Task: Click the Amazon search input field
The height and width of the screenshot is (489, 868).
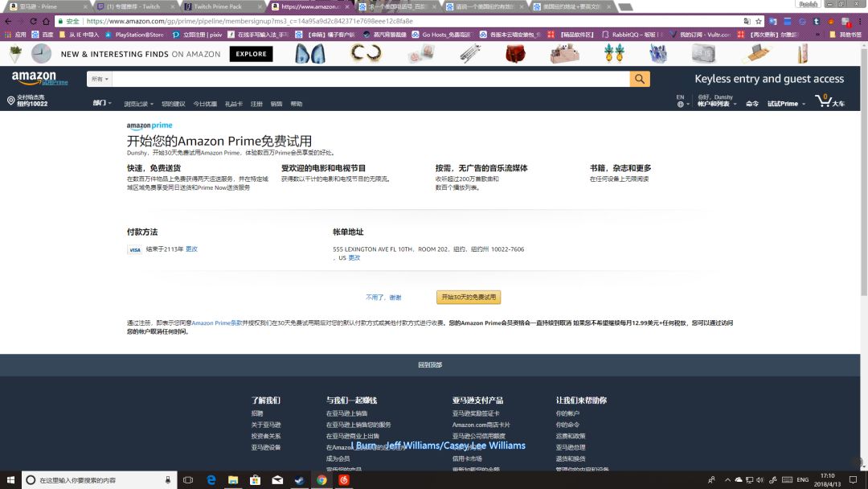Action: pos(371,79)
